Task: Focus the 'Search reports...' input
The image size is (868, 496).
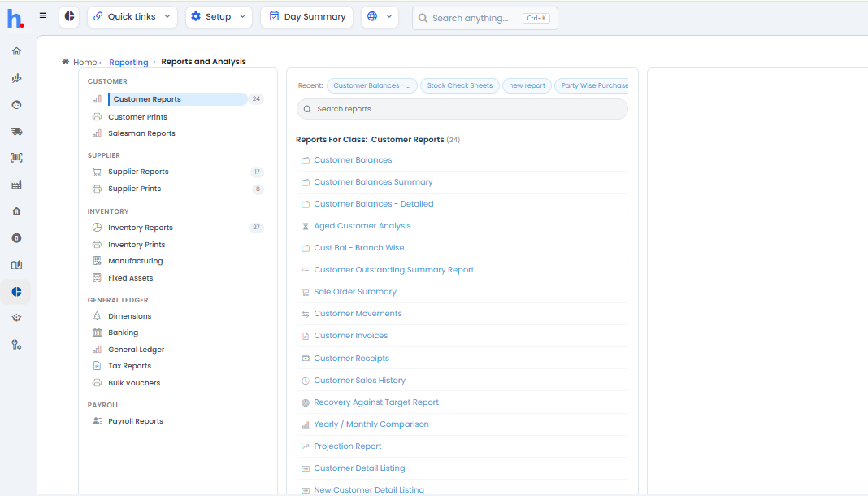Action: pos(462,109)
